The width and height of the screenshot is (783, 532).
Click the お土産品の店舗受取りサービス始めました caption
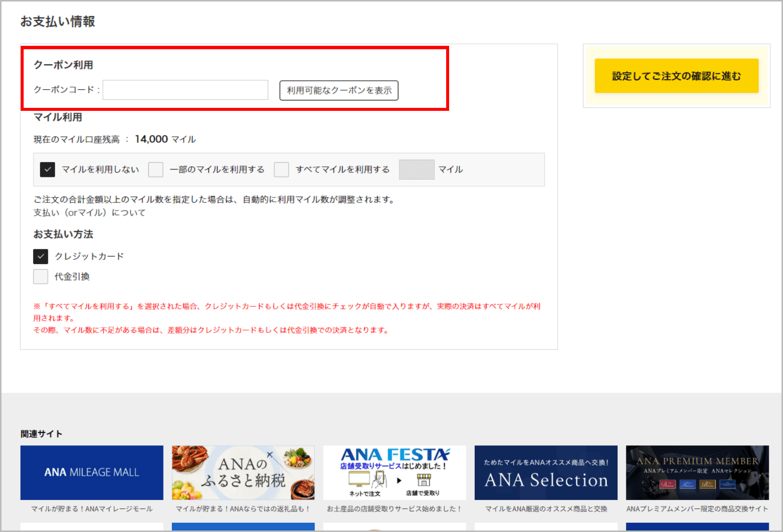394,509
